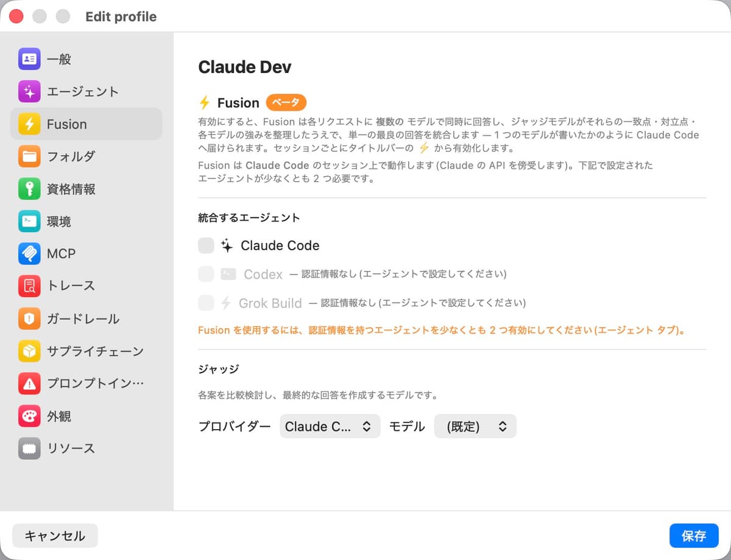Click the ベータ badge next to Fusion

click(x=286, y=102)
